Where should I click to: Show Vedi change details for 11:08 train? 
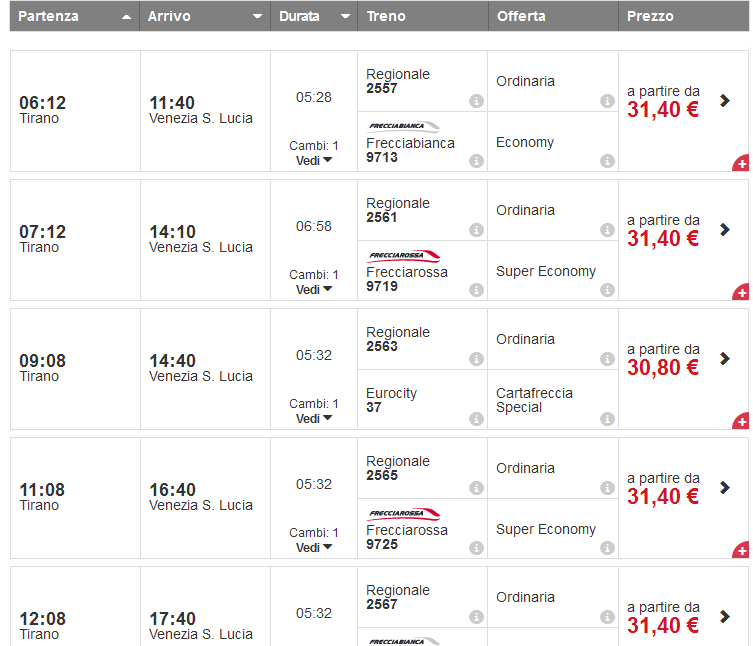(x=313, y=547)
